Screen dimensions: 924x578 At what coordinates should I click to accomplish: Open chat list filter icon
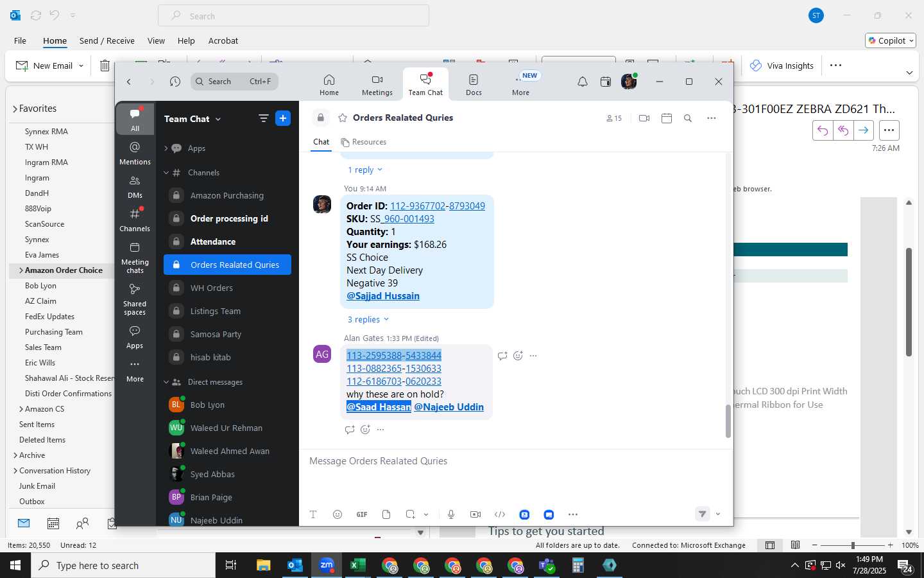click(263, 118)
